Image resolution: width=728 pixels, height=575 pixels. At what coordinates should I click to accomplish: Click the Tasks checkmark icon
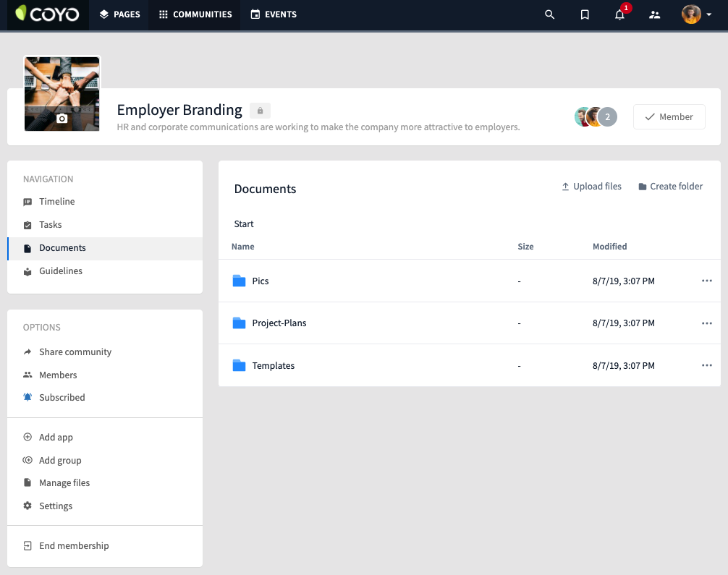[27, 225]
